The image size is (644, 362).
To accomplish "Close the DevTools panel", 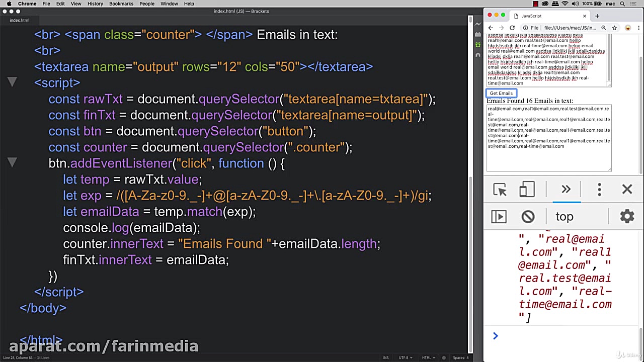I will pos(627,190).
